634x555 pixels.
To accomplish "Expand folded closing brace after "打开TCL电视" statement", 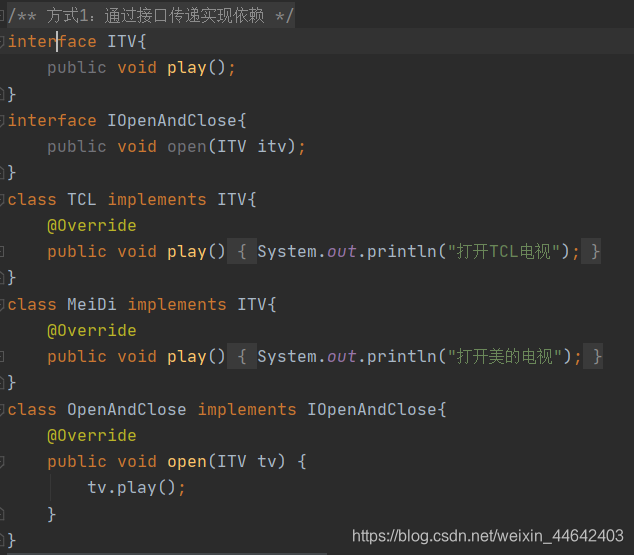I will [591, 251].
